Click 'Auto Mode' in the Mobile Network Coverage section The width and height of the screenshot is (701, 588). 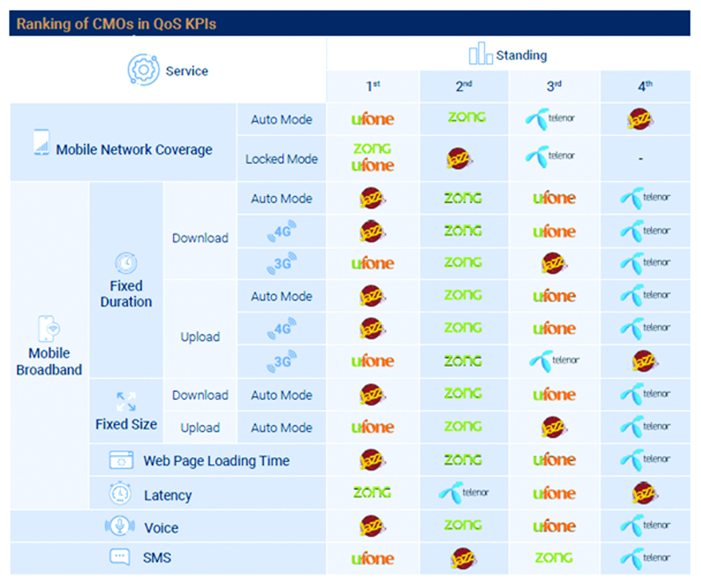pos(282,119)
